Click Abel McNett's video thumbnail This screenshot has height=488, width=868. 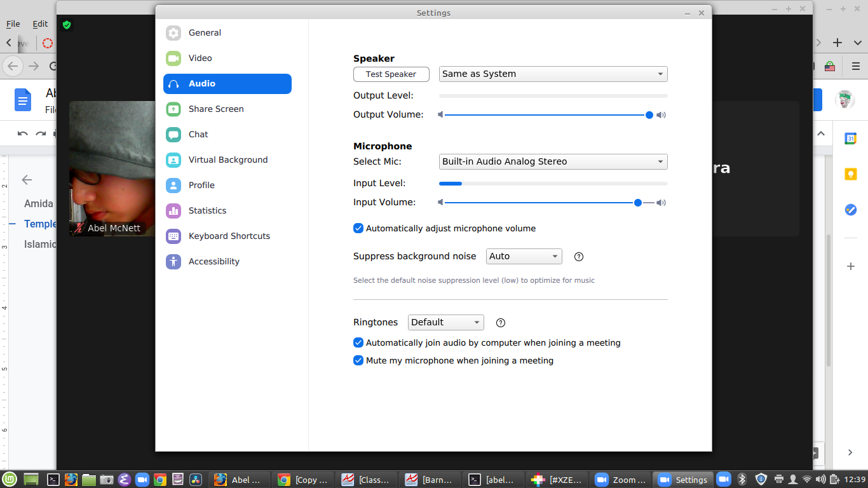(112, 168)
